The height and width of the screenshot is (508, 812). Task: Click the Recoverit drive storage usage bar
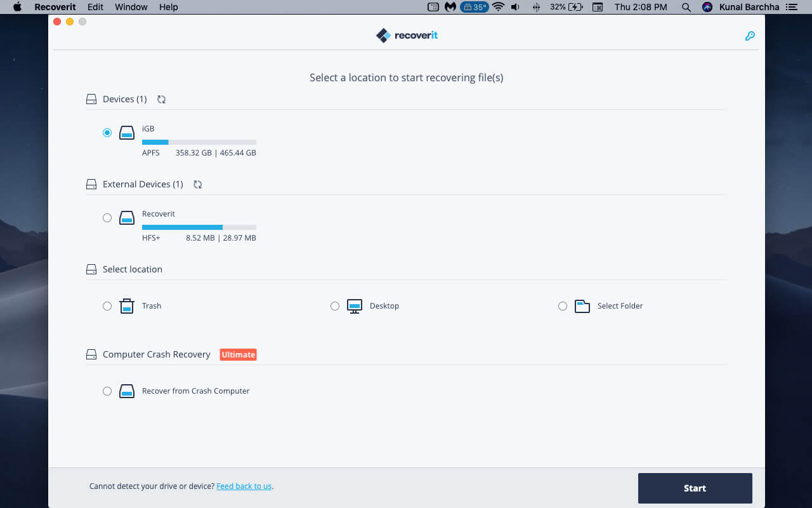199,227
